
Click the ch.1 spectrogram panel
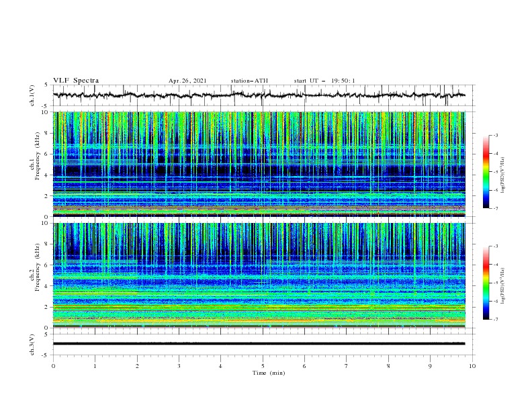259,164
